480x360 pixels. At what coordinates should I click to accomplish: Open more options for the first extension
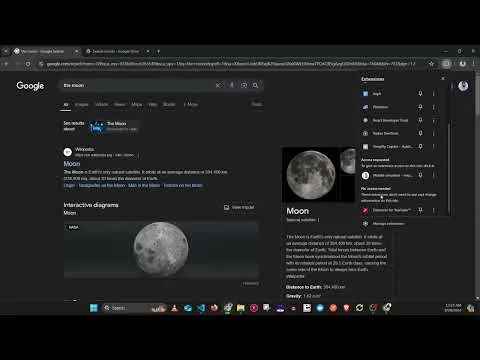coord(434,94)
